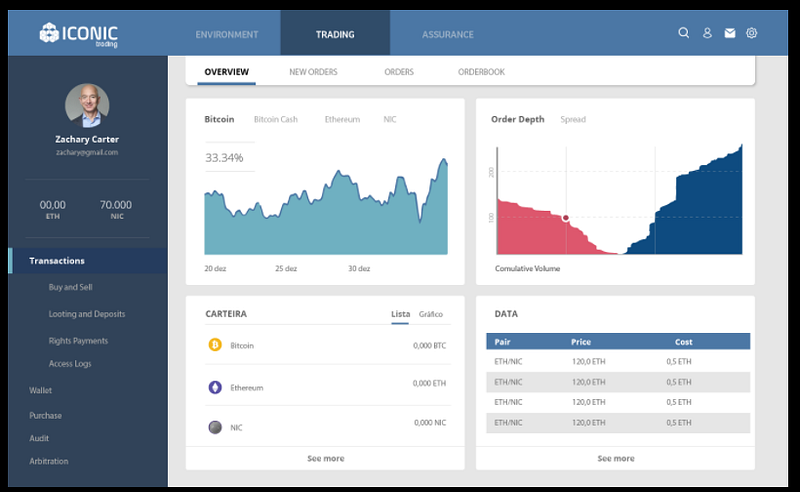The width and height of the screenshot is (800, 492).
Task: Click the 70.000 NIC balance
Action: tap(116, 209)
